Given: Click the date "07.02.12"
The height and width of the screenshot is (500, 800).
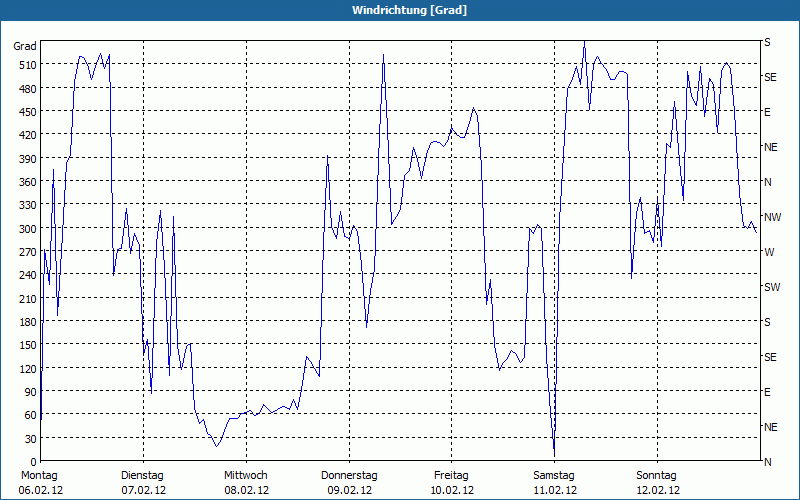Looking at the screenshot, I should coord(143,490).
